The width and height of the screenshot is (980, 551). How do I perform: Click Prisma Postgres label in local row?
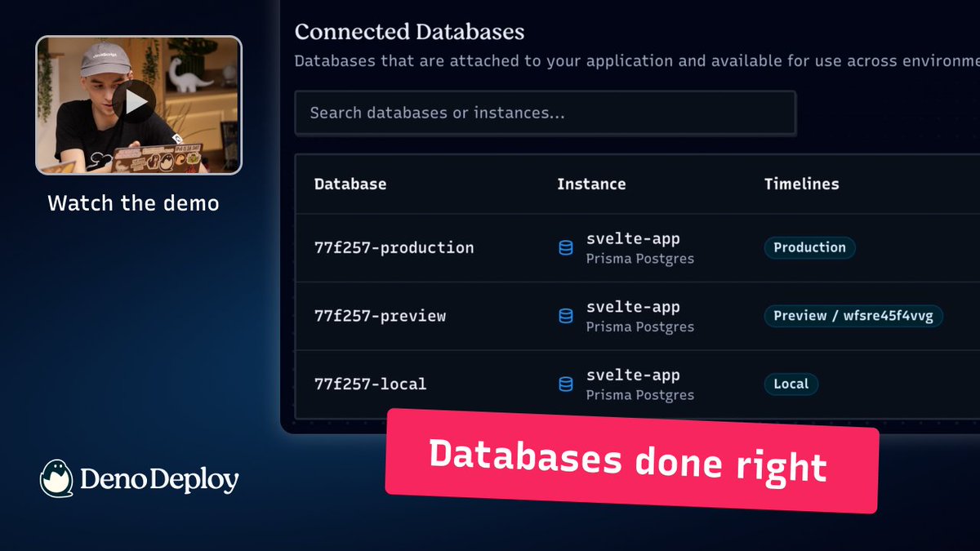(640, 395)
